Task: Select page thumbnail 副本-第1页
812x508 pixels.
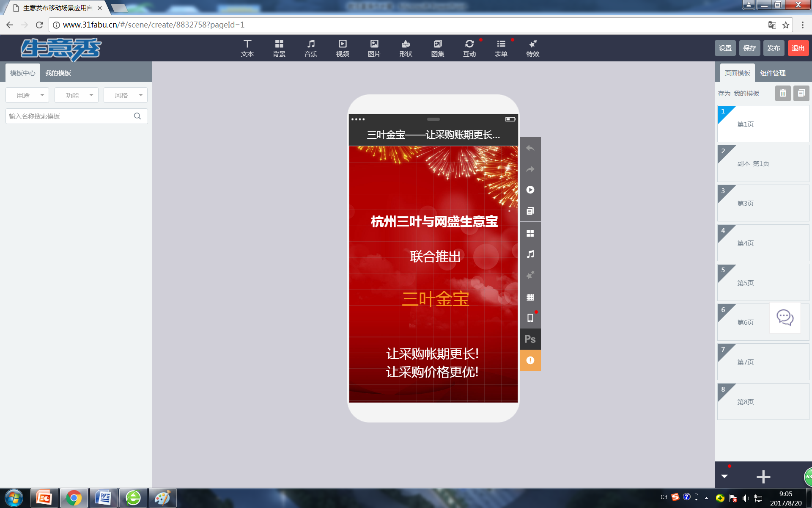Action: (763, 163)
